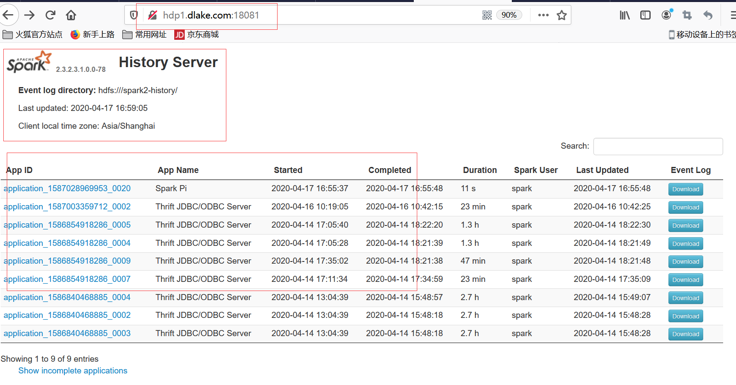Viewport: 736px width, 385px height.
Task: Download event log for application_1587003359712_0002
Action: 685,208
